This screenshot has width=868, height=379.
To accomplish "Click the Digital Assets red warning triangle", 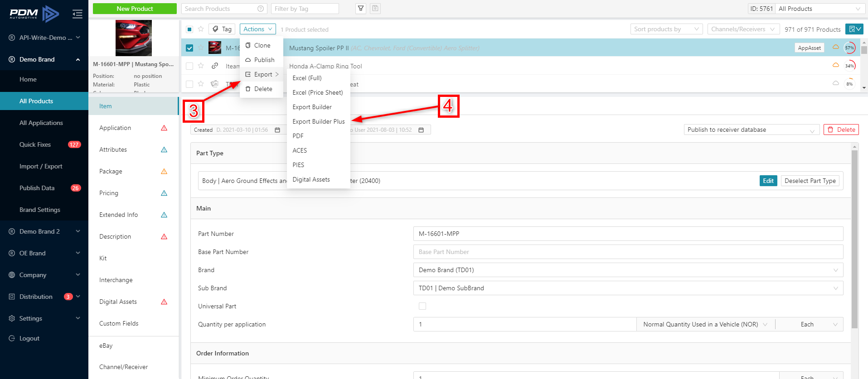I will (x=164, y=302).
